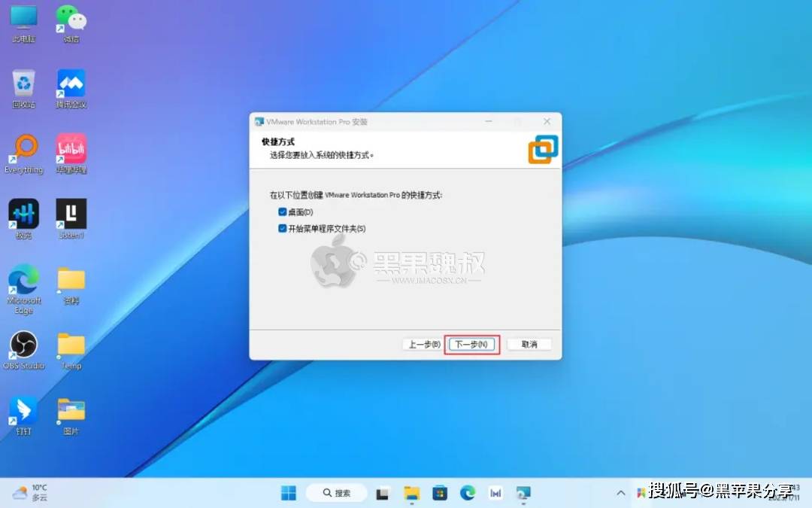The image size is (812, 508).
Task: Click the 上一步(B) back button
Action: click(x=424, y=344)
